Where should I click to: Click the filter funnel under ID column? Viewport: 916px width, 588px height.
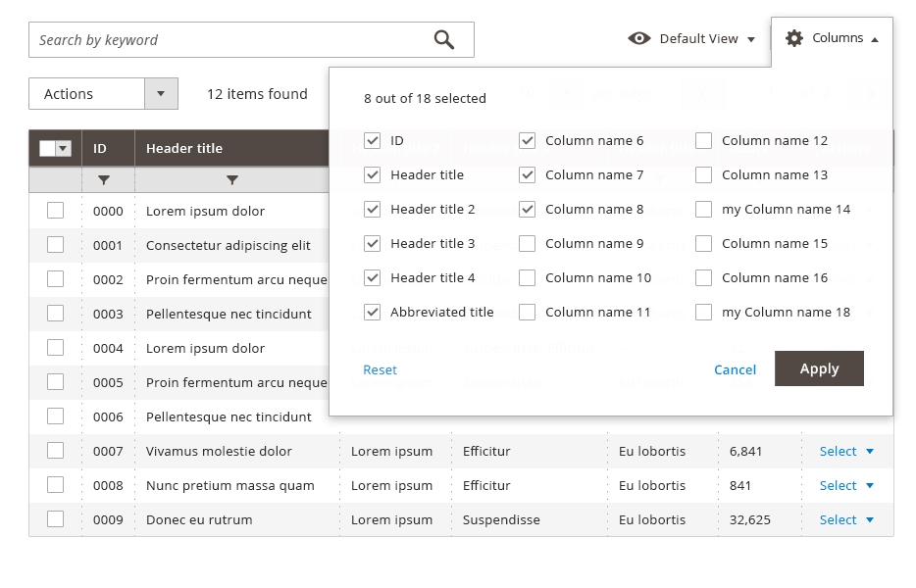[x=104, y=180]
